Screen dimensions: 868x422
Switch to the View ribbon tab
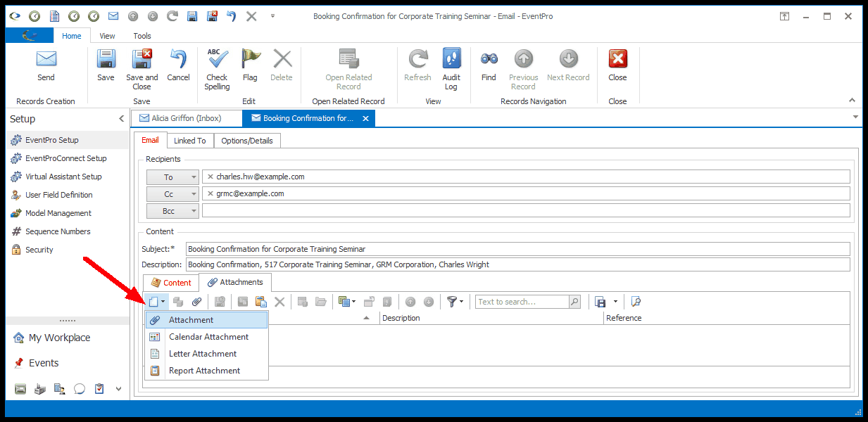click(107, 36)
